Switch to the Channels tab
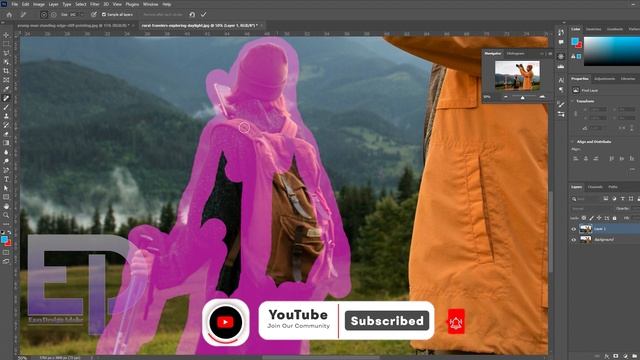 (595, 187)
